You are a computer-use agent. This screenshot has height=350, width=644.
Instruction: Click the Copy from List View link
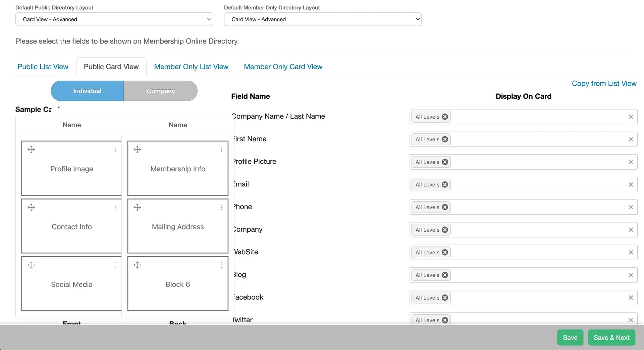pos(604,83)
